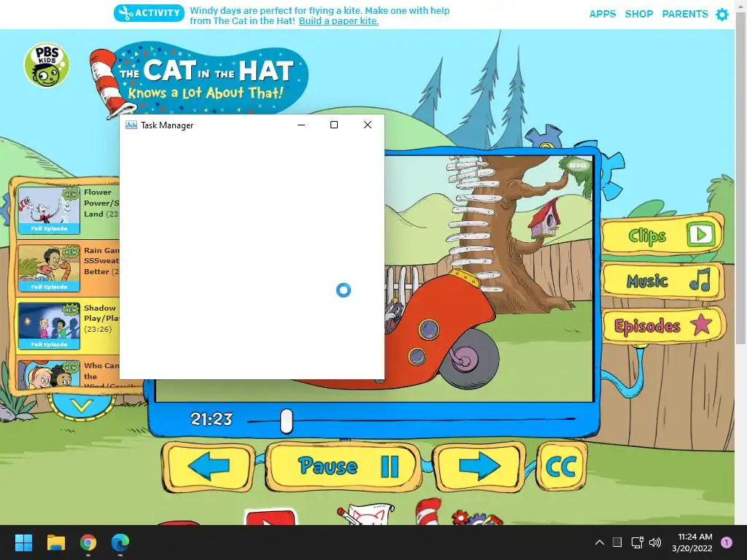Click the video progress slider handle
The width and height of the screenshot is (747, 560).
[286, 421]
